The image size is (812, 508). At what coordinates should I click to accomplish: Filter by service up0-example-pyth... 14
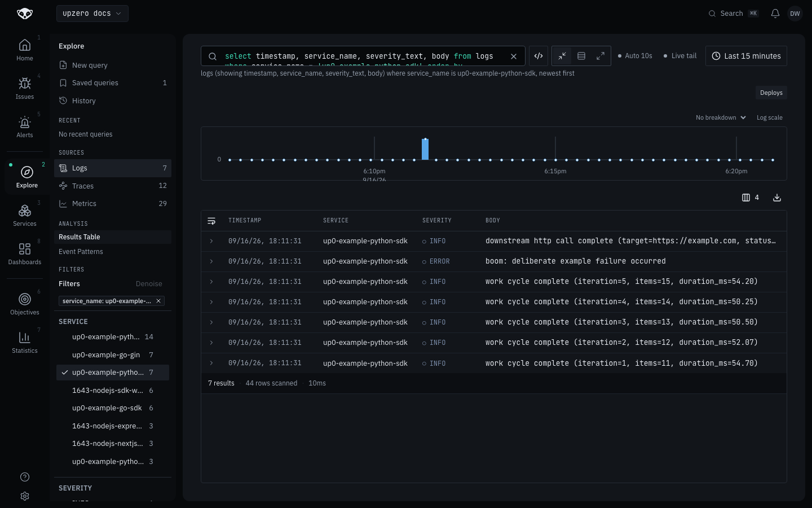coord(113,337)
